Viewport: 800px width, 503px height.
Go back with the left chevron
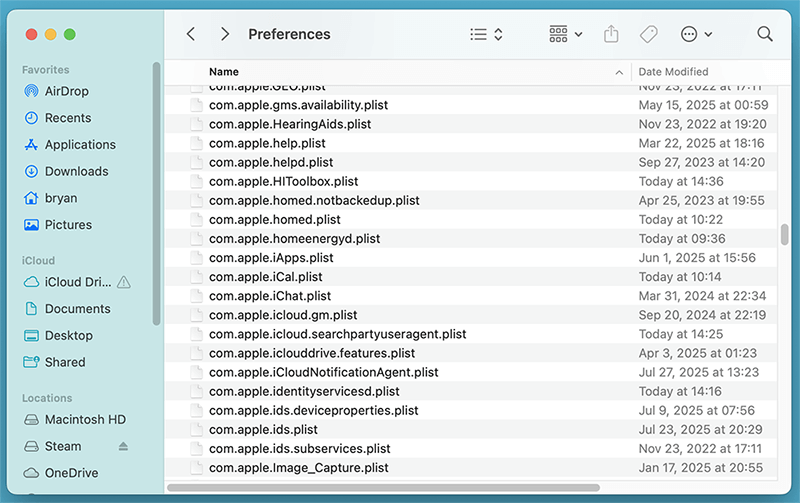pos(191,34)
